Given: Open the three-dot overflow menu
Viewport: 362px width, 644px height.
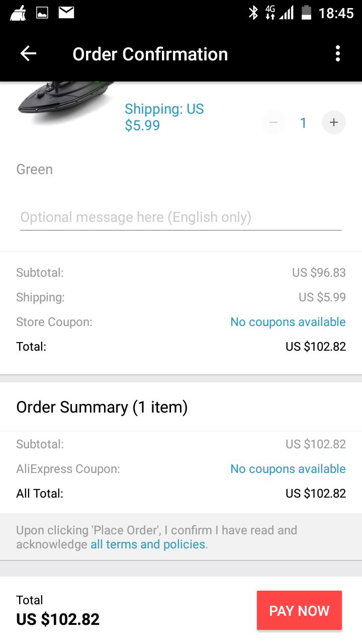Looking at the screenshot, I should 338,54.
